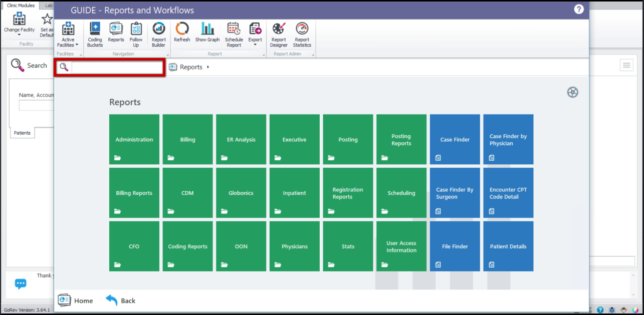This screenshot has height=315, width=644.
Task: Open the Physicians folder tile
Action: [295, 246]
